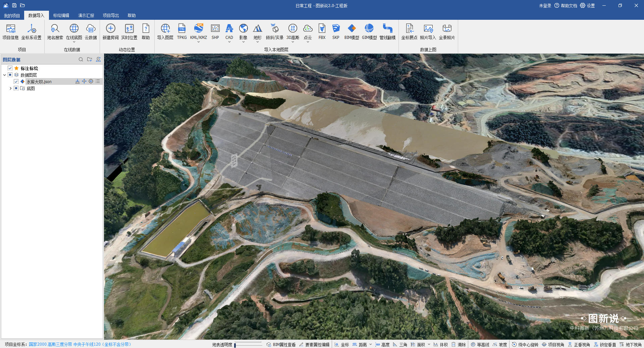
Task: Import a SHP shapefile layer
Action: (x=215, y=32)
